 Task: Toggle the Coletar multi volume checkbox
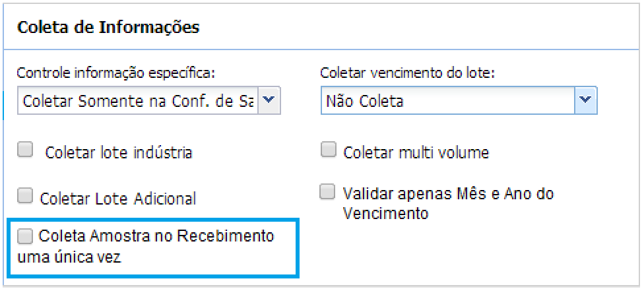click(328, 151)
